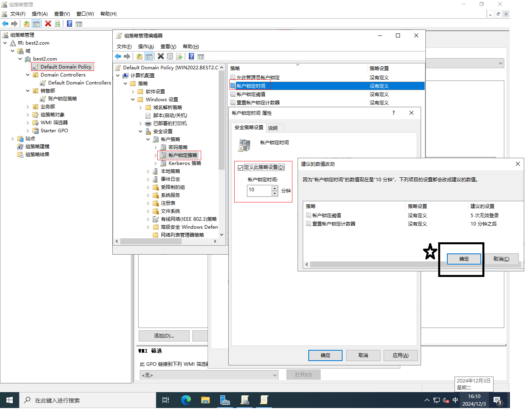This screenshot has height=420, width=531.
Task: Click the Back arrow in the policy editor toolbar
Action: [x=118, y=56]
